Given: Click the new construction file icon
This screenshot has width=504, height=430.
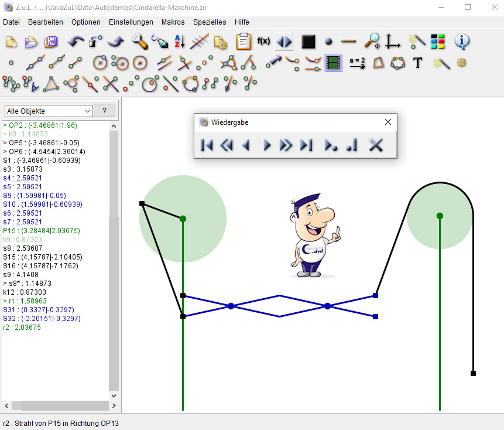Looking at the screenshot, I should [11, 42].
